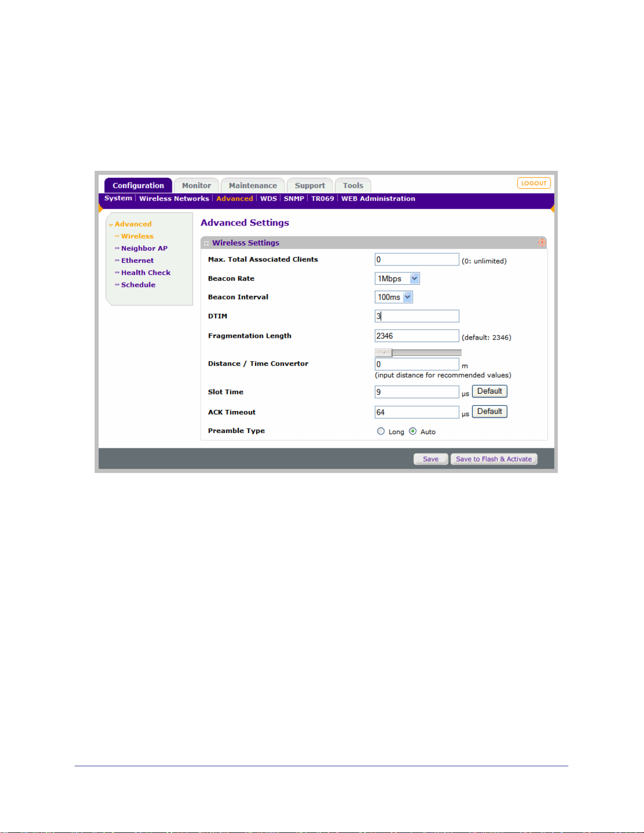Click the Distance / Time Convertor slider handle
This screenshot has height=833, width=644.
point(383,353)
